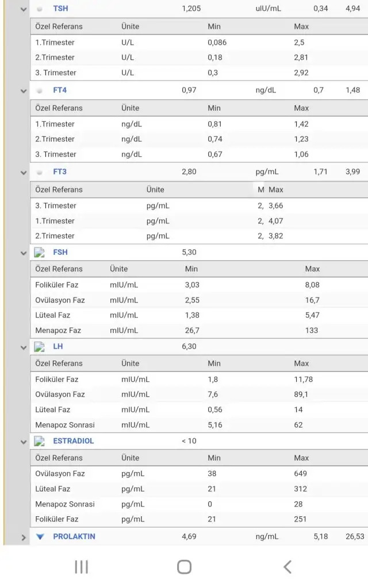Click the gray status dot beside FT4
The width and height of the screenshot is (368, 588).
click(x=39, y=91)
